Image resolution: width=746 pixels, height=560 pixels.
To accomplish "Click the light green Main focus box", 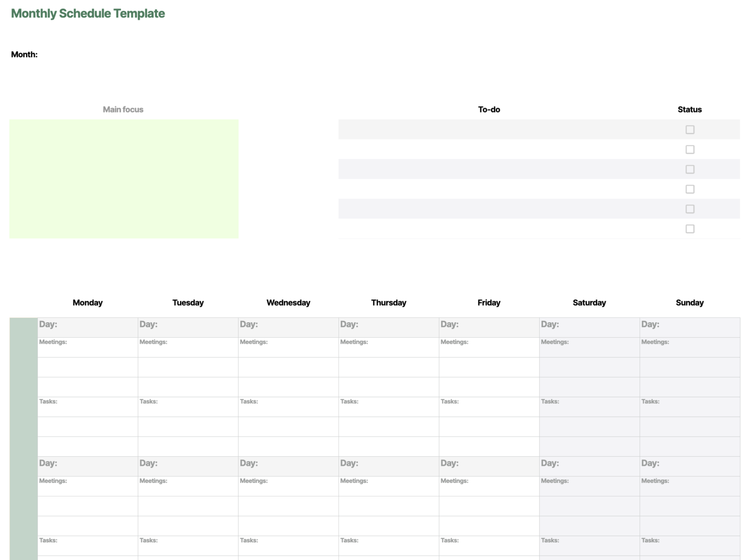I will click(124, 179).
